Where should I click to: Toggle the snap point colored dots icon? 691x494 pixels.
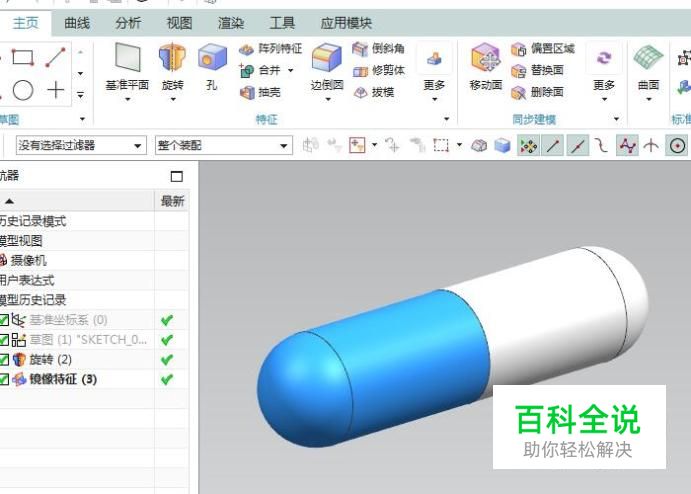click(528, 145)
